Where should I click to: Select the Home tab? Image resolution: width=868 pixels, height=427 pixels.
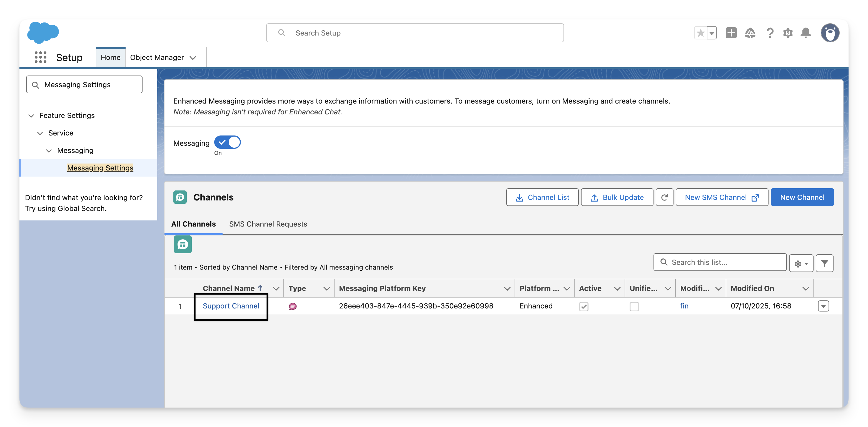111,57
